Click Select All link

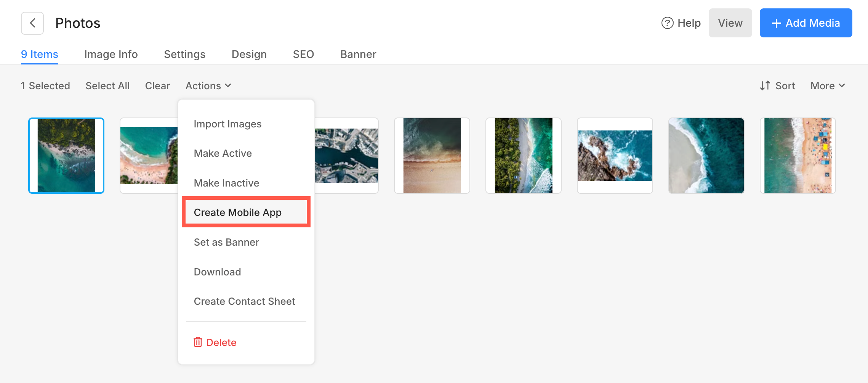tap(107, 86)
